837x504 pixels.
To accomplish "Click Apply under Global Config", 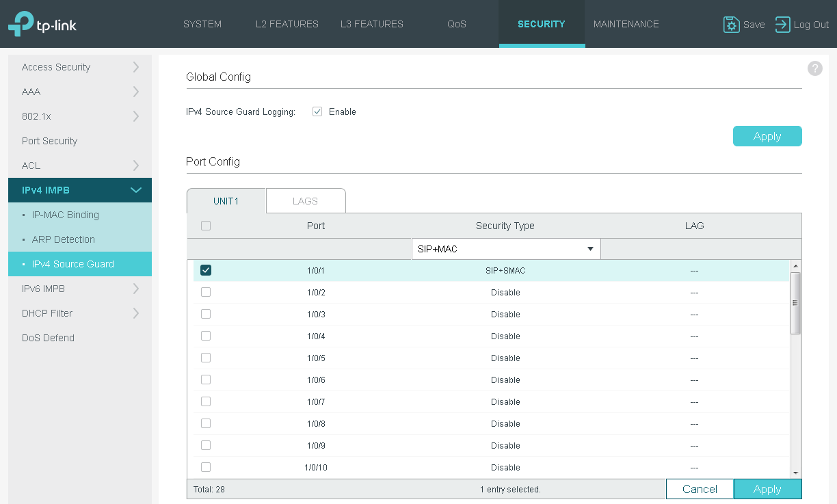I will [767, 136].
